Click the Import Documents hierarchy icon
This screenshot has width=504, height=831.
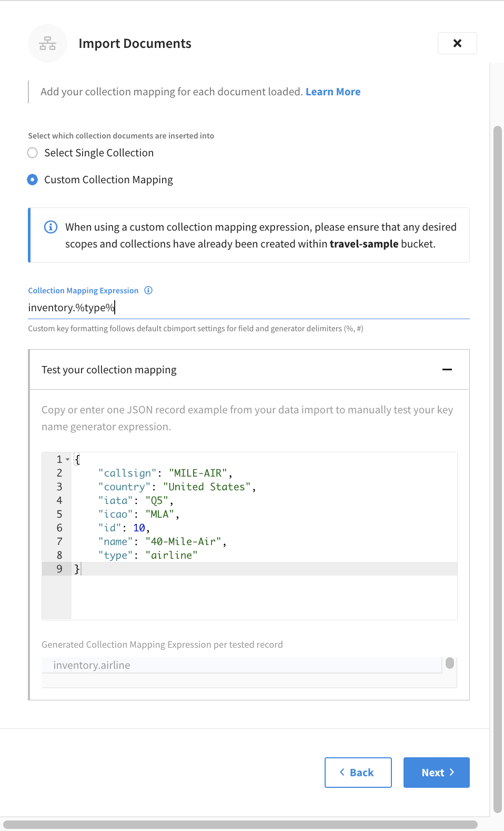(47, 43)
